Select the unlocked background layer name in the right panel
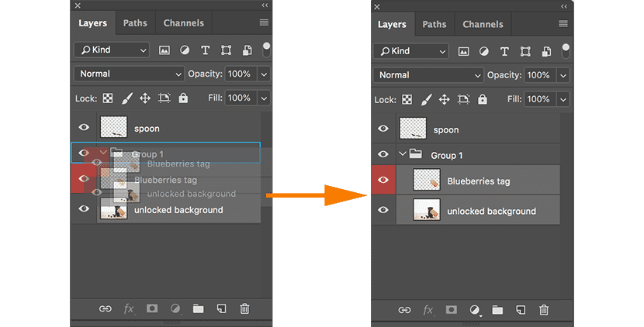 (491, 211)
